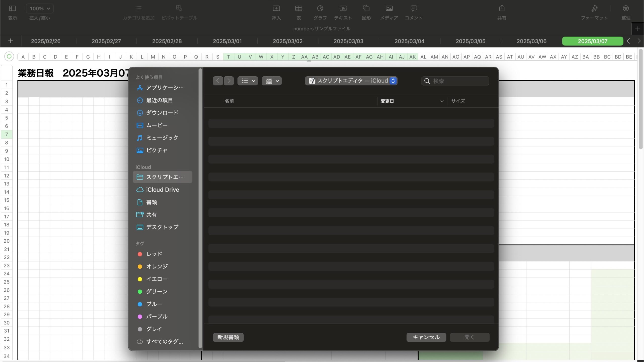Click the dialog sidebar scrollbar
This screenshot has width=644, height=362.
point(200,208)
